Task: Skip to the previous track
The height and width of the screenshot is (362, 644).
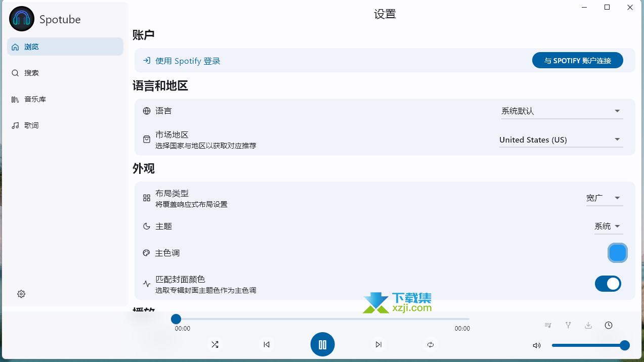Action: click(267, 345)
